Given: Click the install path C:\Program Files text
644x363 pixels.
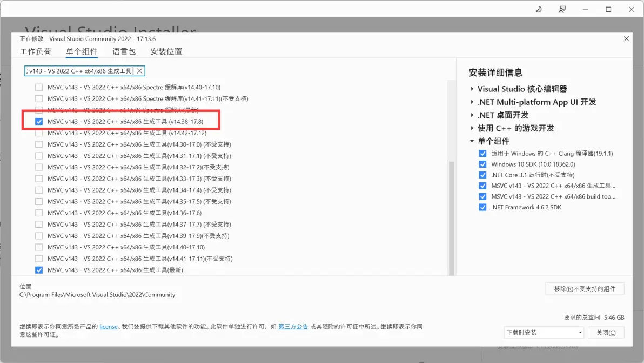Looking at the screenshot, I should coord(97,295).
